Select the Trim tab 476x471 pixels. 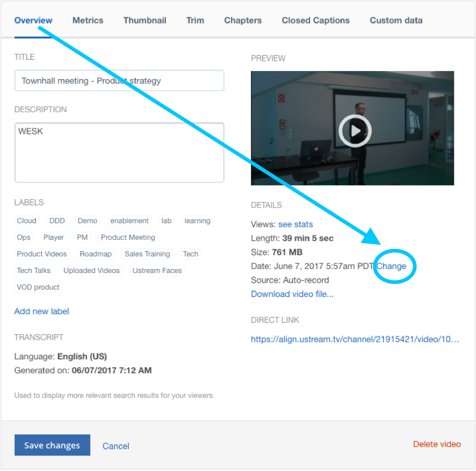195,20
